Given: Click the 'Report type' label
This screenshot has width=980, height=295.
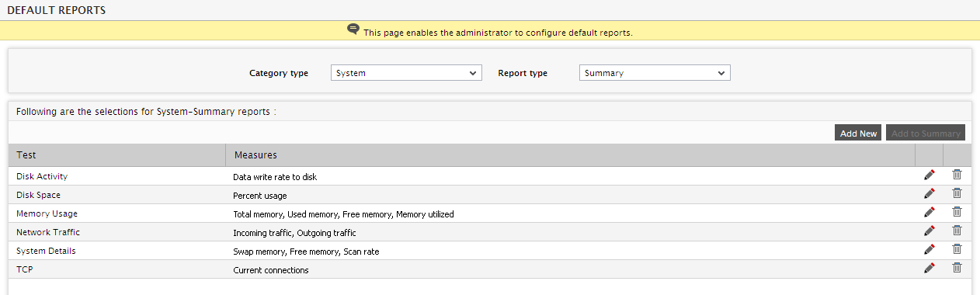Looking at the screenshot, I should [x=523, y=73].
